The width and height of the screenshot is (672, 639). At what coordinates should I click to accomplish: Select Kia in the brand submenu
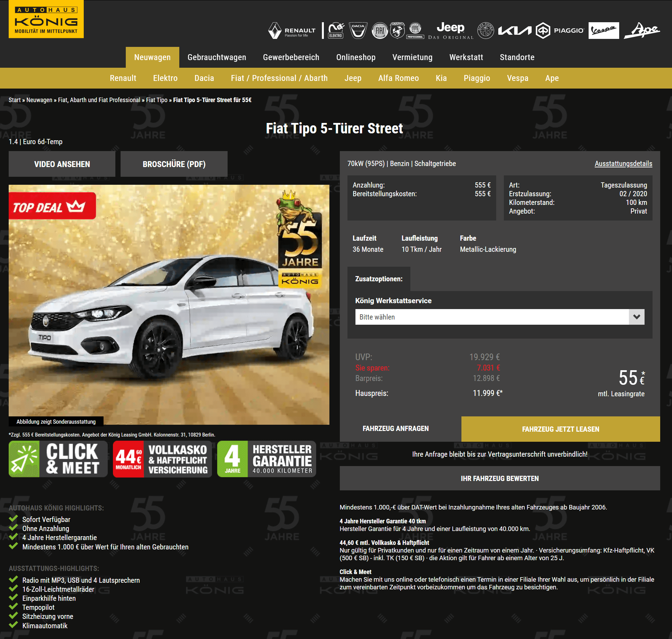tap(441, 78)
